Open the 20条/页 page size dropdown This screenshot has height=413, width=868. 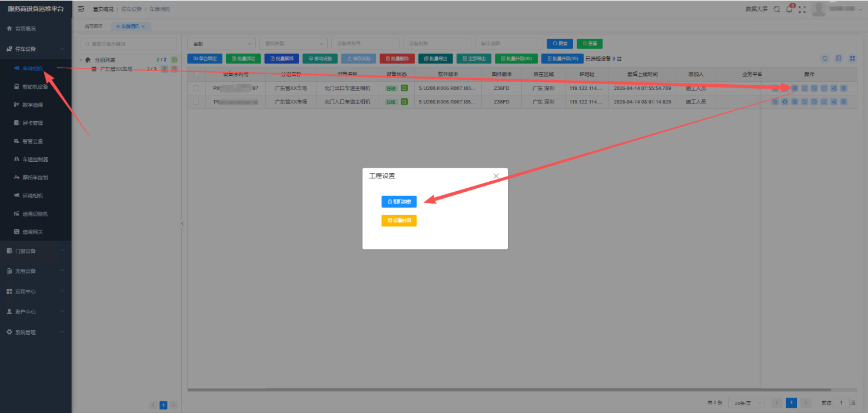pyautogui.click(x=746, y=403)
